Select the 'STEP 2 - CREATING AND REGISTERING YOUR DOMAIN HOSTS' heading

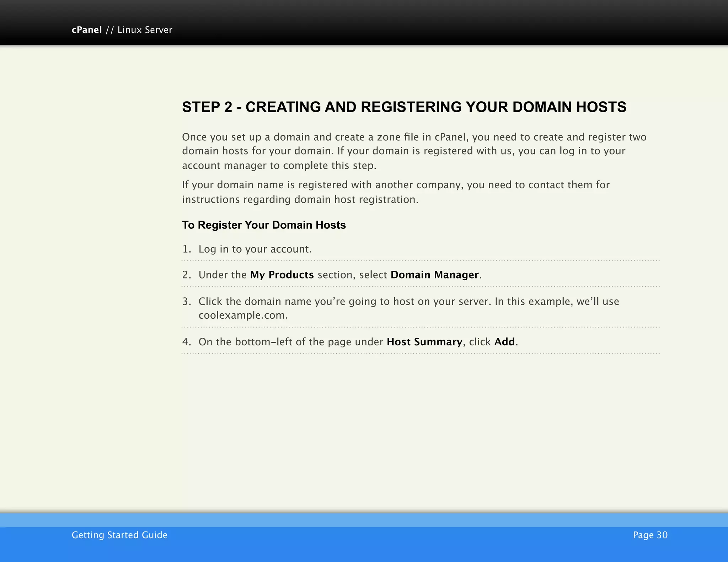tap(404, 107)
